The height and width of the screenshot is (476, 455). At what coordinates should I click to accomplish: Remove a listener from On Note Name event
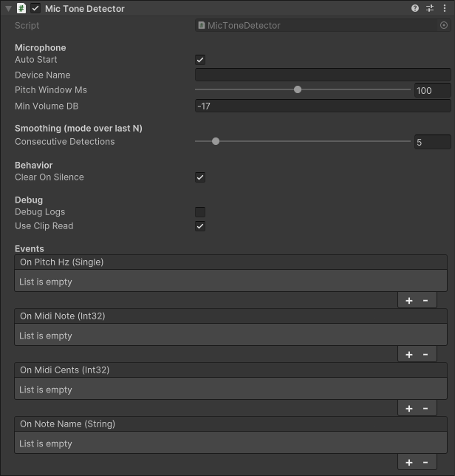pyautogui.click(x=425, y=463)
